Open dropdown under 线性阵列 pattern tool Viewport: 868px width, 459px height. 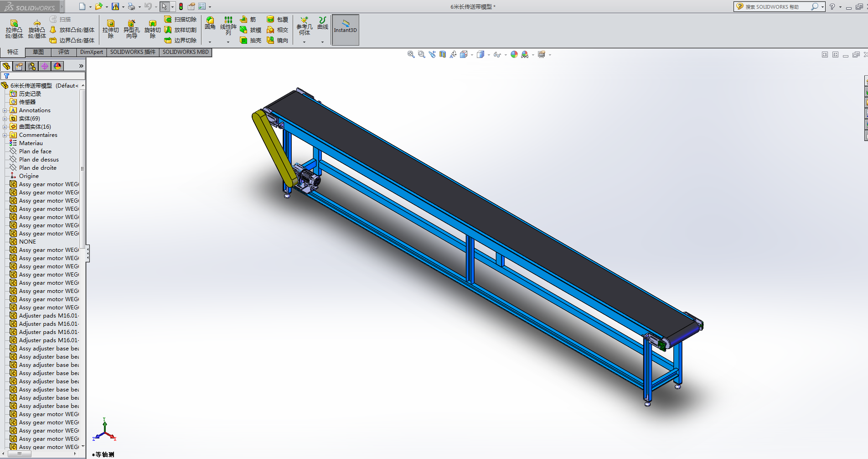coord(228,42)
